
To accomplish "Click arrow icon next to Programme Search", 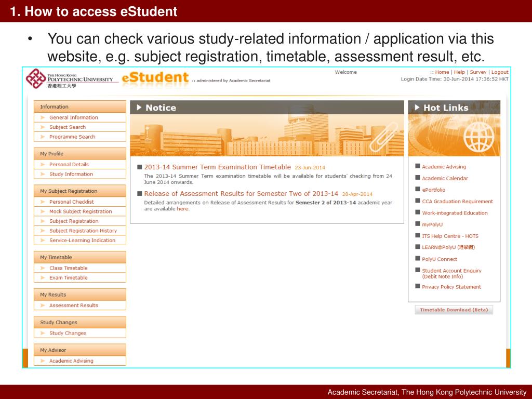I will point(43,137).
